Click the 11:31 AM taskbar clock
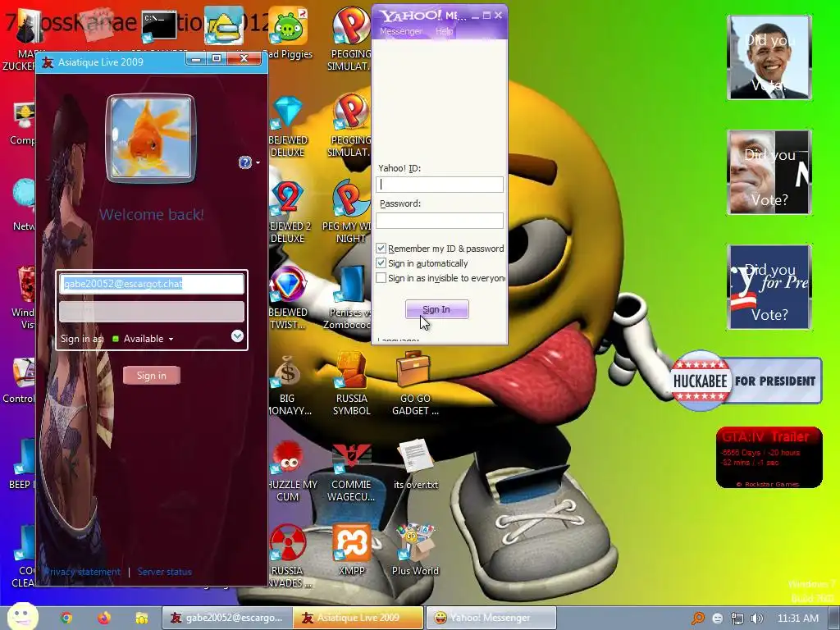Screen dimensions: 840x630 [x=797, y=619]
